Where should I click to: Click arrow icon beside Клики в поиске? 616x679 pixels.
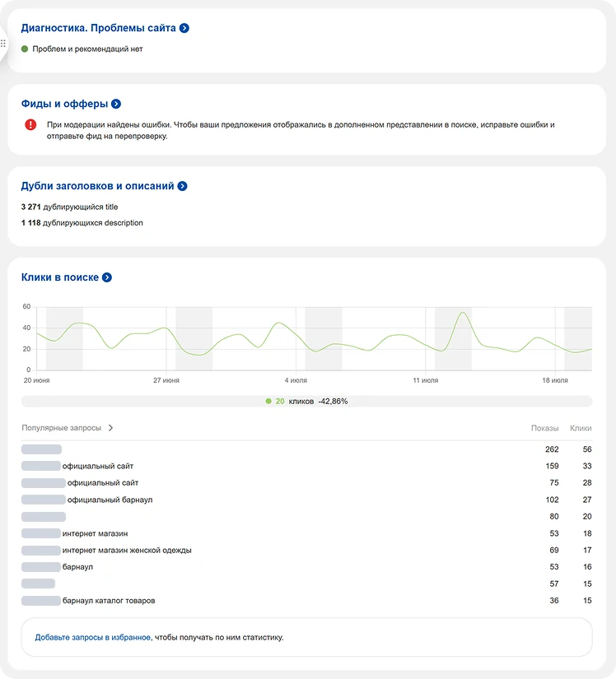coord(107,277)
